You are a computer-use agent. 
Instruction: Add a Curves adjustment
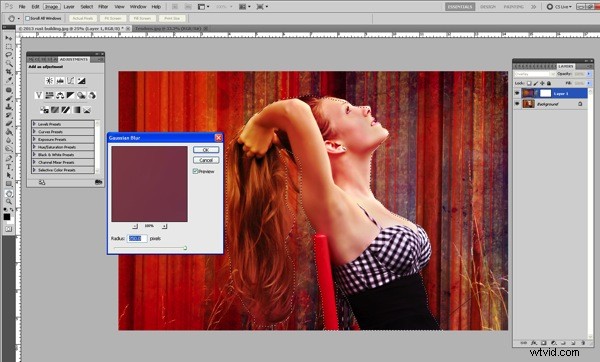(x=71, y=81)
